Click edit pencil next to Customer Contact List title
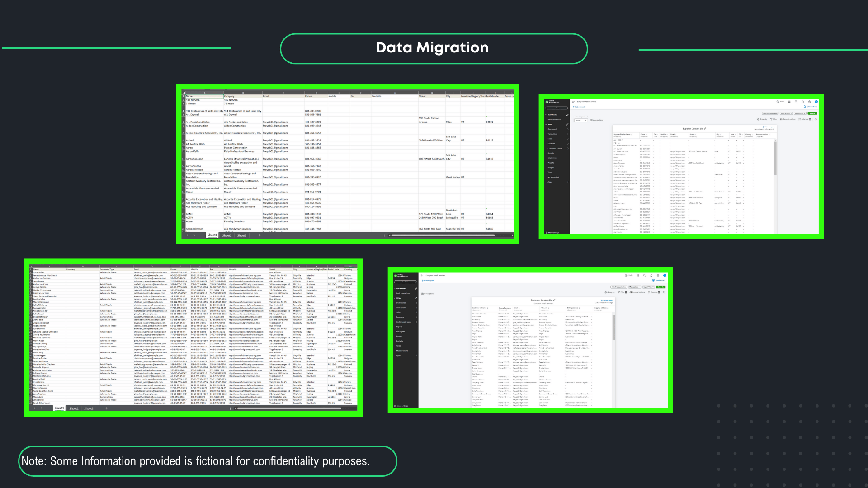Image resolution: width=868 pixels, height=488 pixels. [554, 300]
